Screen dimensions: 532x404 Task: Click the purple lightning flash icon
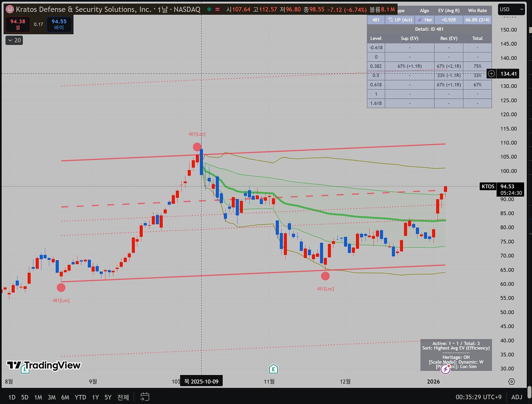click(x=445, y=369)
